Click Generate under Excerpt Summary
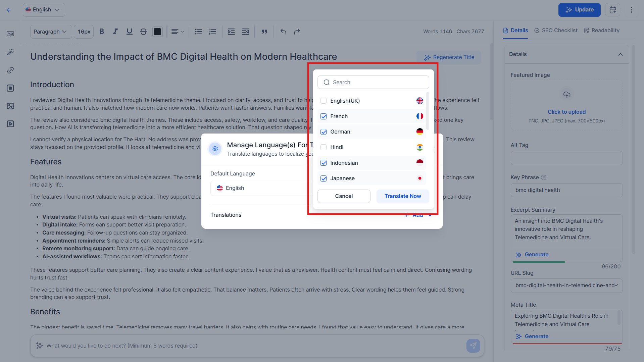Viewport: 644px width, 362px height. pyautogui.click(x=532, y=255)
